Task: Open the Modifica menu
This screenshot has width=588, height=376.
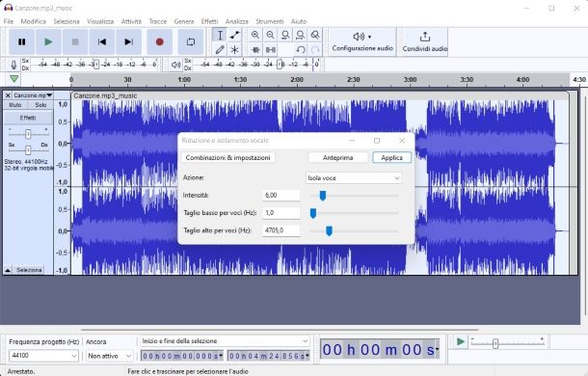Action: click(x=33, y=21)
